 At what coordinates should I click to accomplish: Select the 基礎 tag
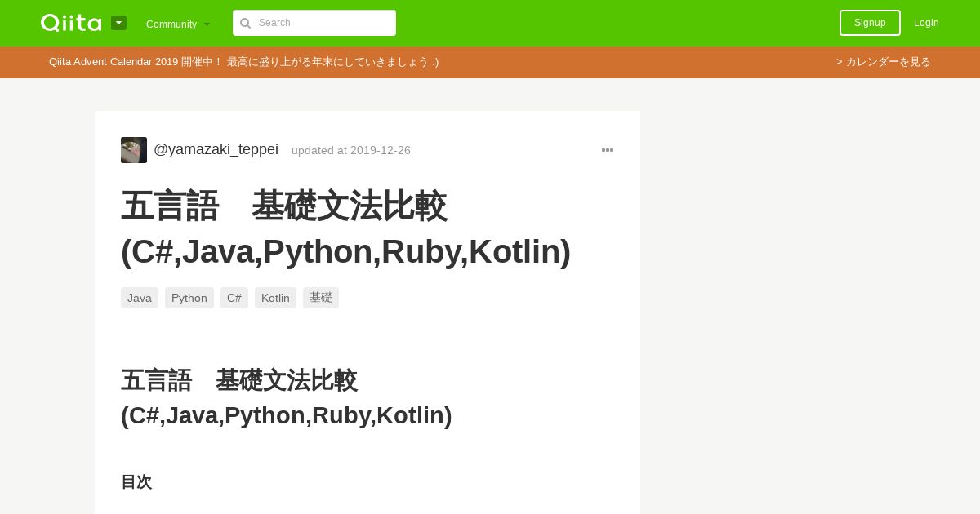click(321, 298)
